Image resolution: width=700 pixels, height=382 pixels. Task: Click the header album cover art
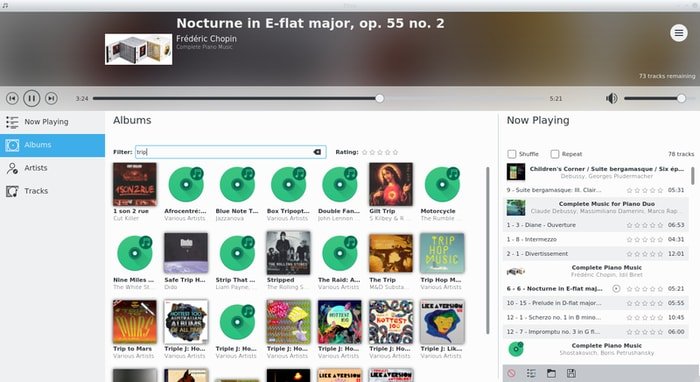pyautogui.click(x=138, y=49)
